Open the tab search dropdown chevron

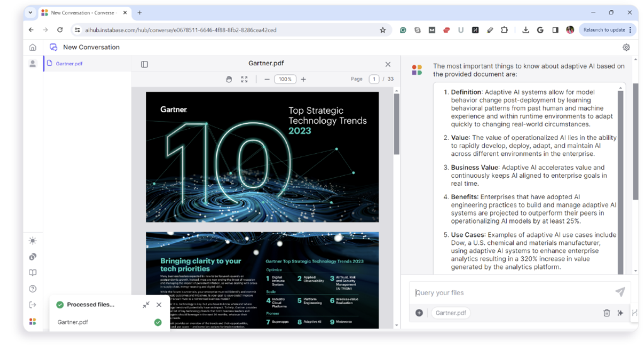[30, 13]
